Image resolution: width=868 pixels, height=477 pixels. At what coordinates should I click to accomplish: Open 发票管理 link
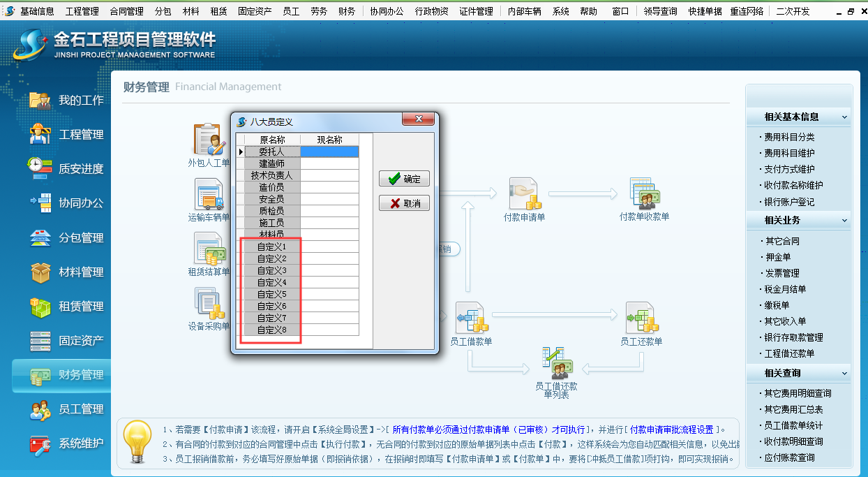[781, 273]
